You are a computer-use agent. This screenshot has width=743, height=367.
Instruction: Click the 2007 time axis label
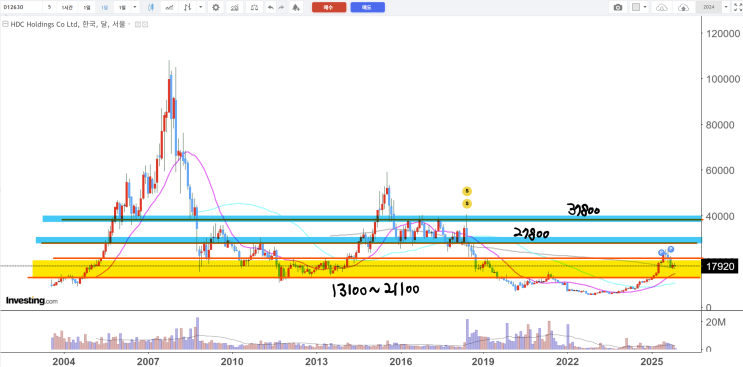coord(148,362)
